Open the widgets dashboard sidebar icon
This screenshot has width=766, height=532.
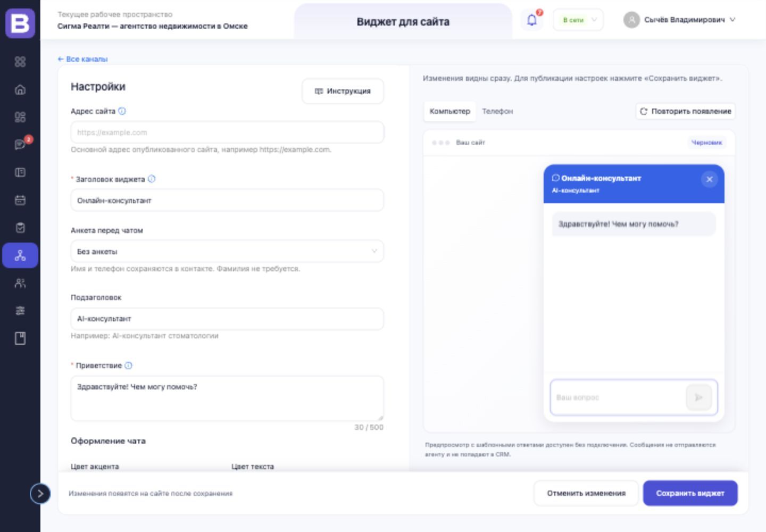[x=20, y=117]
